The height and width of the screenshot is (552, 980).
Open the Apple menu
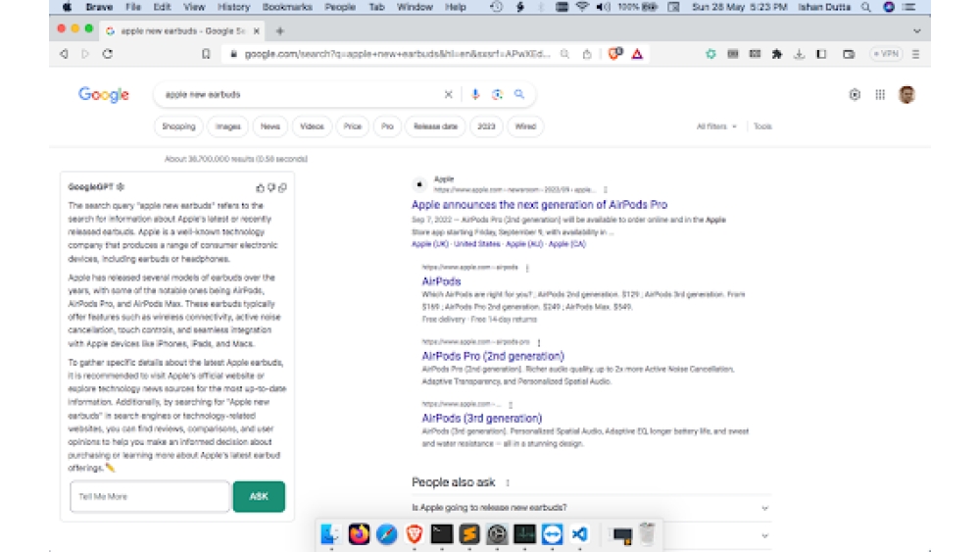[67, 7]
